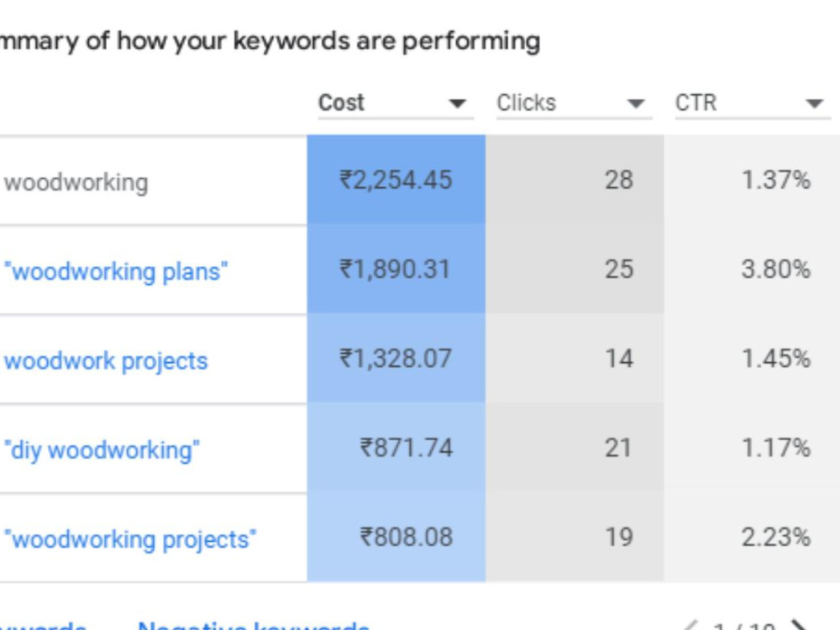The height and width of the screenshot is (630, 840).
Task: Select cost cell ₹1,890.31
Action: tap(395, 270)
